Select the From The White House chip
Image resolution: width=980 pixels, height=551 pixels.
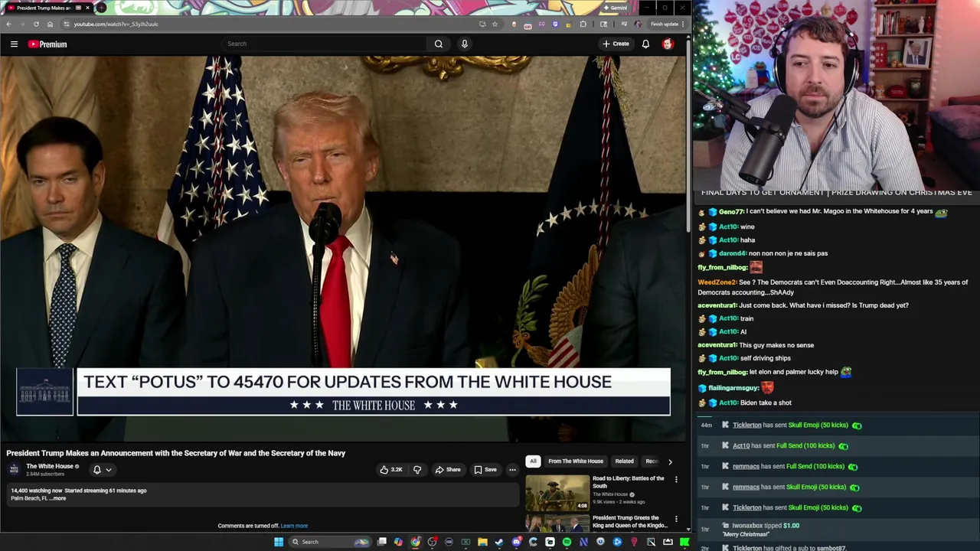coord(576,461)
